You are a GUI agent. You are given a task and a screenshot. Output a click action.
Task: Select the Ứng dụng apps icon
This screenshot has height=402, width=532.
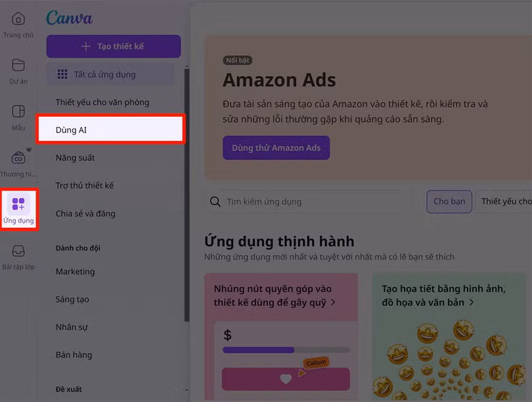coord(18,204)
